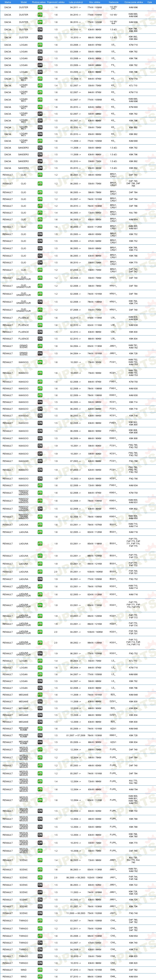The width and height of the screenshot is (156, 980).
Task: Click petrol icon in Grand Scenic K4M 761 row
Action: click(x=40, y=346)
